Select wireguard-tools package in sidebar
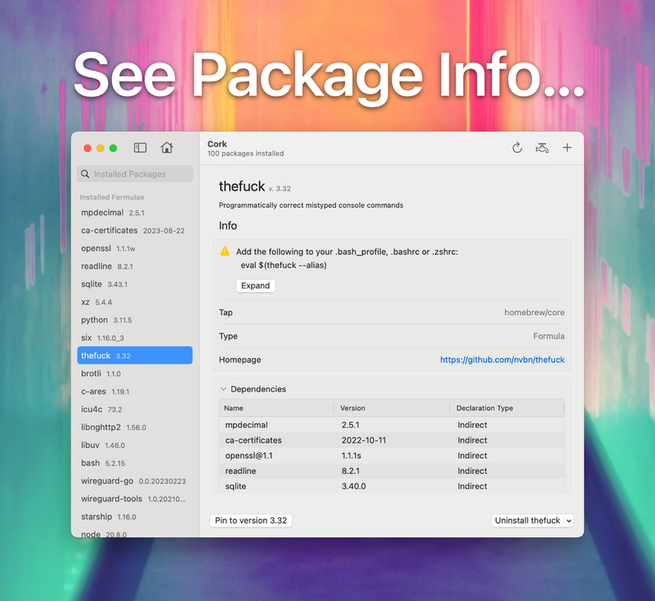 pyautogui.click(x=135, y=499)
